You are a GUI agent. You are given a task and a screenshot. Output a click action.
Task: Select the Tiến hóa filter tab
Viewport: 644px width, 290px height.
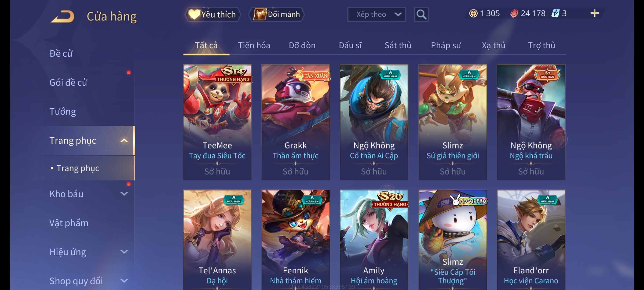pos(254,45)
